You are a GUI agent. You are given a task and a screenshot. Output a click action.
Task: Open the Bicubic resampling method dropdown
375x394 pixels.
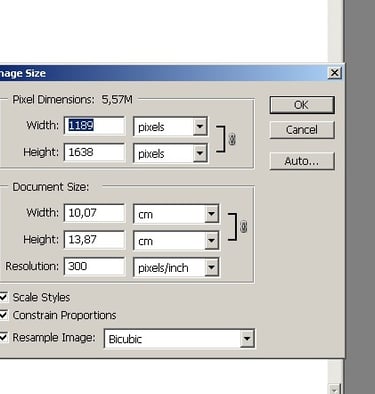pos(180,339)
